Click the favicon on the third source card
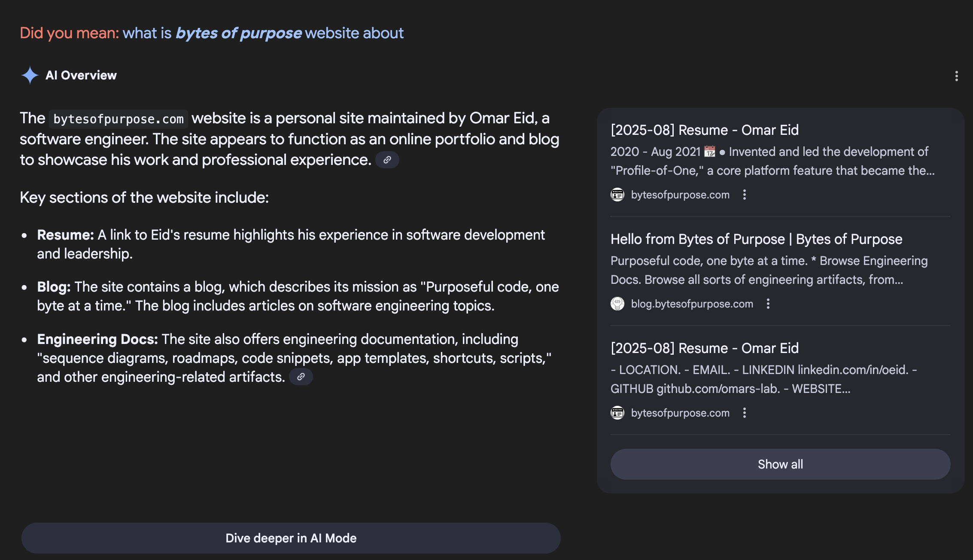 pos(617,413)
